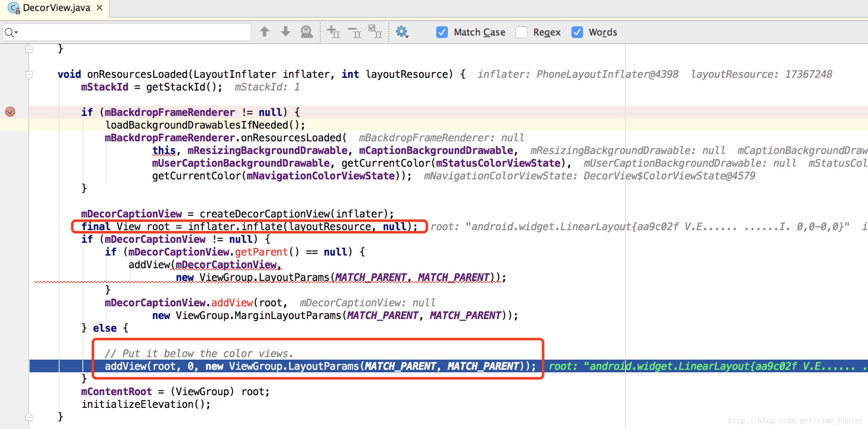Click mContentRoot assignment line
The height and width of the screenshot is (429, 868).
pos(175,391)
